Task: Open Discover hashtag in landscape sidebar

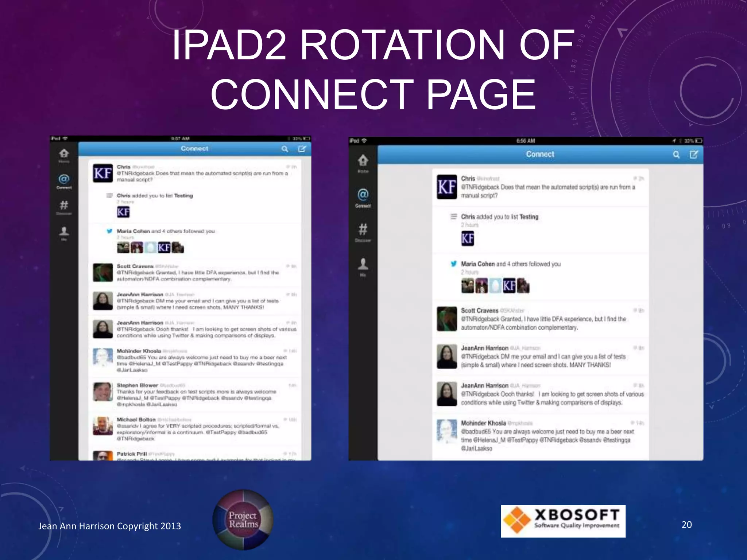Action: (363, 232)
